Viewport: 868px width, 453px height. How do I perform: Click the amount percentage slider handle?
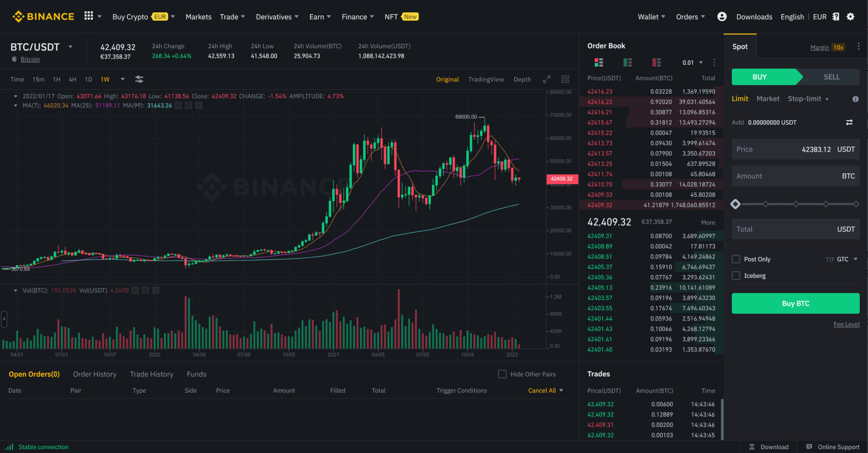pos(735,204)
